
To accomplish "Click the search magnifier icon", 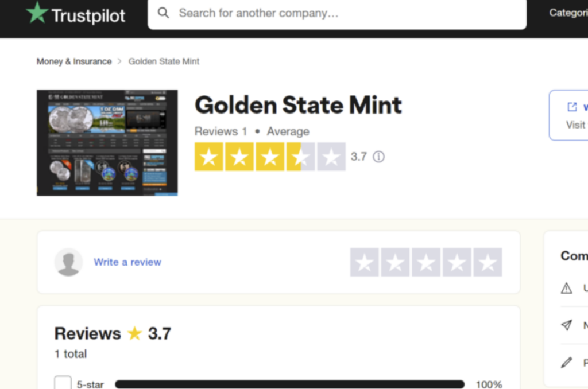I will 163,13.
